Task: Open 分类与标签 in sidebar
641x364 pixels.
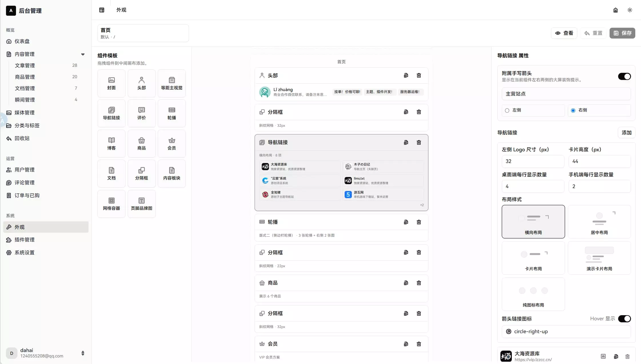Action: (46, 126)
